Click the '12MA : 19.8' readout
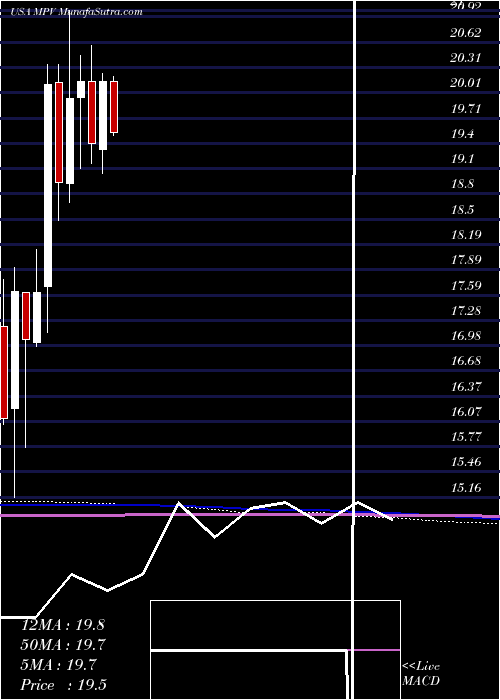The width and height of the screenshot is (500, 700). pos(63,625)
